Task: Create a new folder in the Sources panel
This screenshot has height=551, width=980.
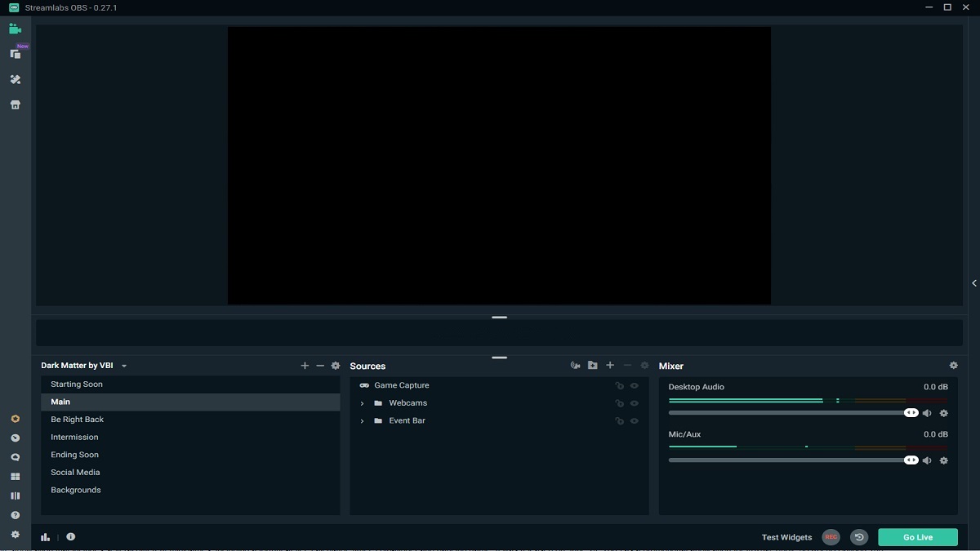Action: [592, 365]
